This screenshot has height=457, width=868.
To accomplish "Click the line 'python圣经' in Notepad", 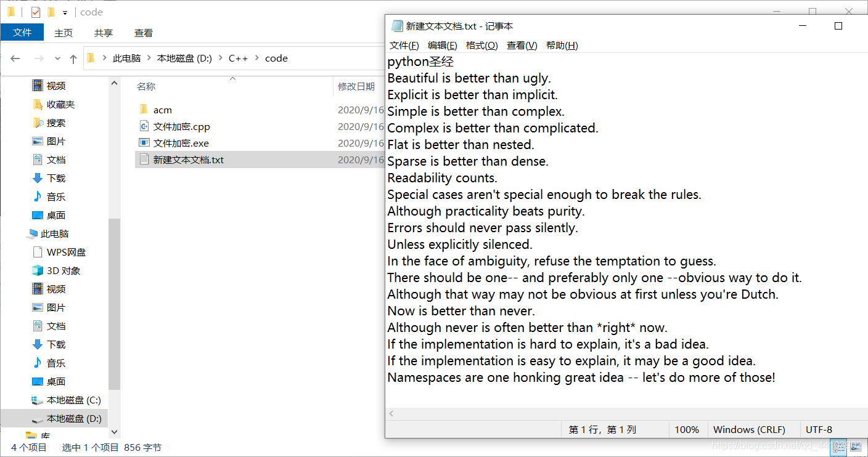I will click(420, 62).
